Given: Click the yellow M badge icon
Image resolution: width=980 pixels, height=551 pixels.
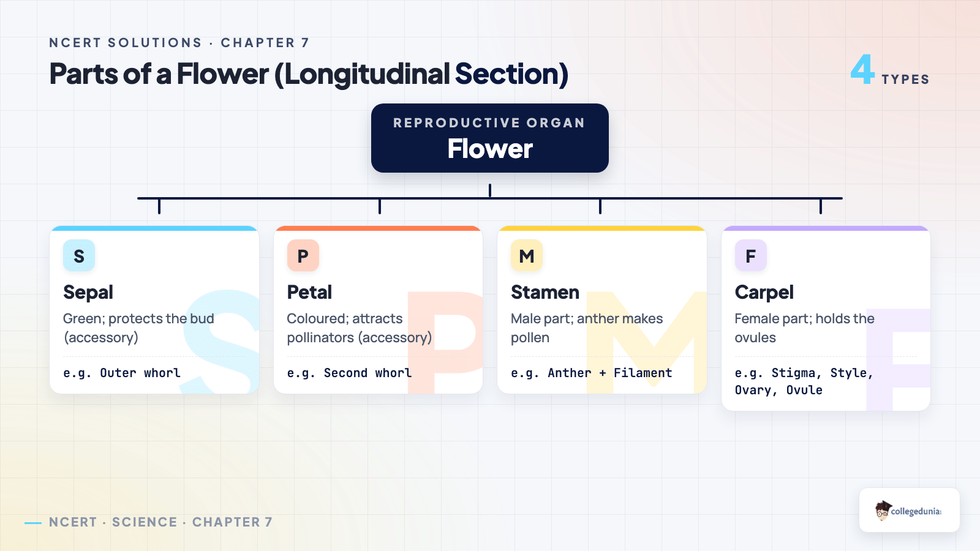Looking at the screenshot, I should click(x=527, y=256).
